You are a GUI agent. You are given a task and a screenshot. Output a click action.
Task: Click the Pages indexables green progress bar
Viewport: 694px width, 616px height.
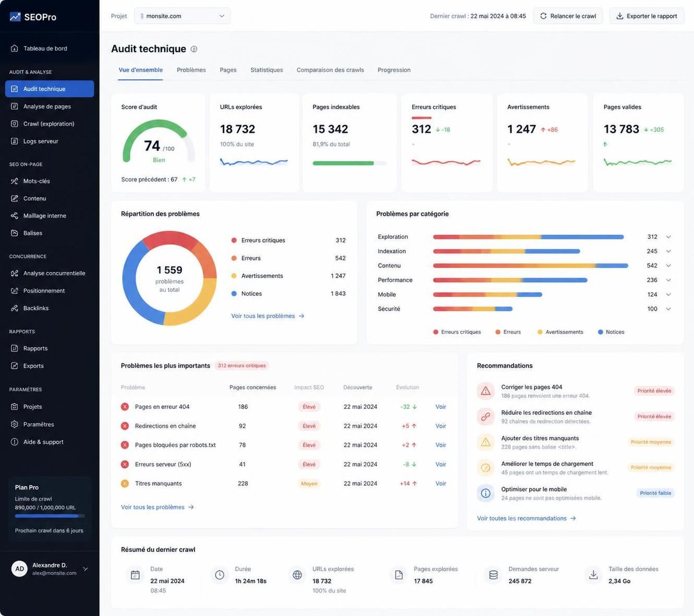tap(349, 163)
